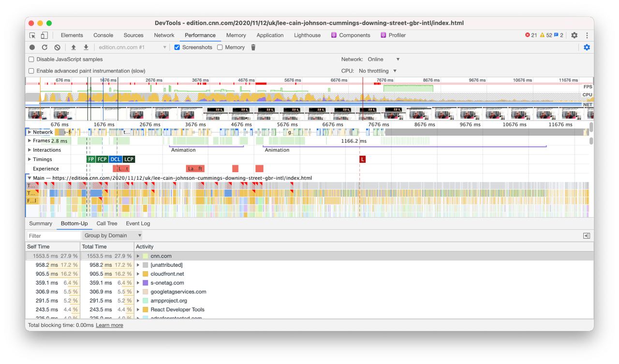Open the Learn more link
This screenshot has width=619, height=364.
click(109, 325)
